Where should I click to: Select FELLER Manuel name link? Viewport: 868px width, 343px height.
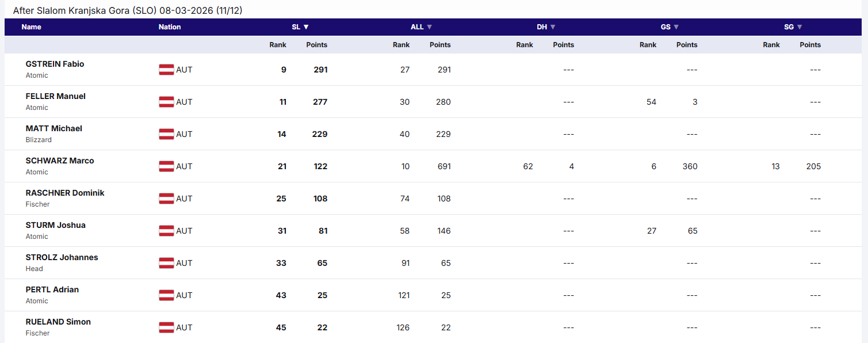tap(56, 96)
